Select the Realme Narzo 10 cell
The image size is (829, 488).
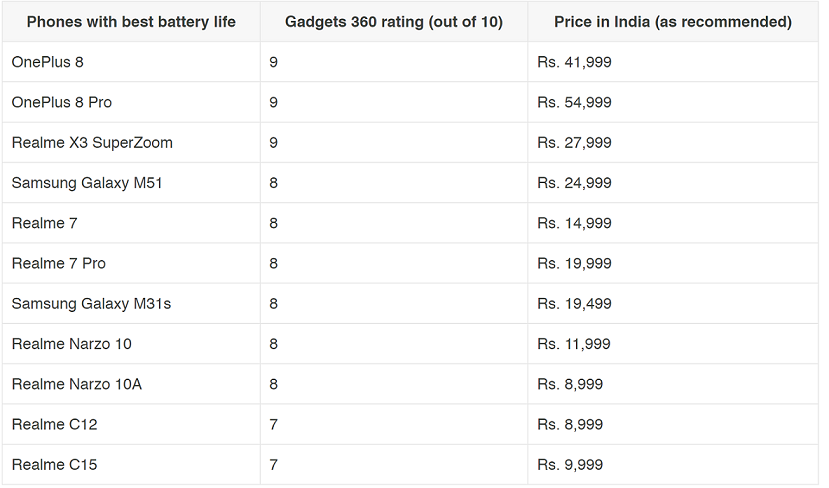tap(72, 344)
